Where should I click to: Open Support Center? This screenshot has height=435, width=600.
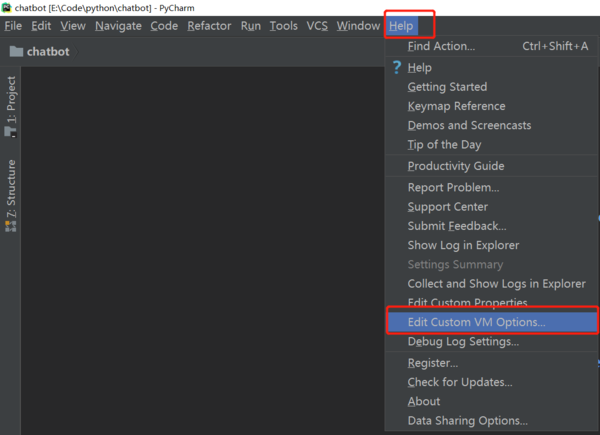(x=491, y=207)
